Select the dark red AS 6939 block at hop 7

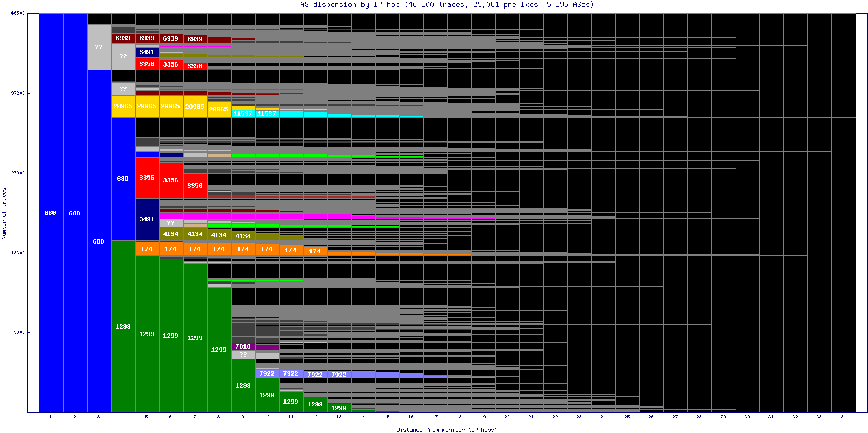tap(195, 39)
